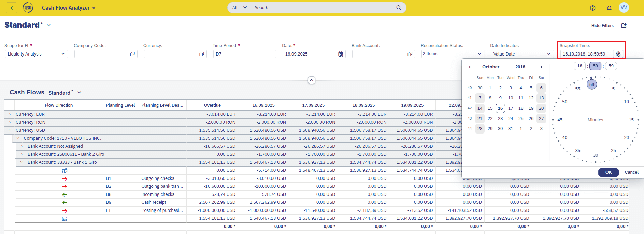Select the hours segment showing 18
Viewport: 644px width, 234px height.
tap(579, 66)
